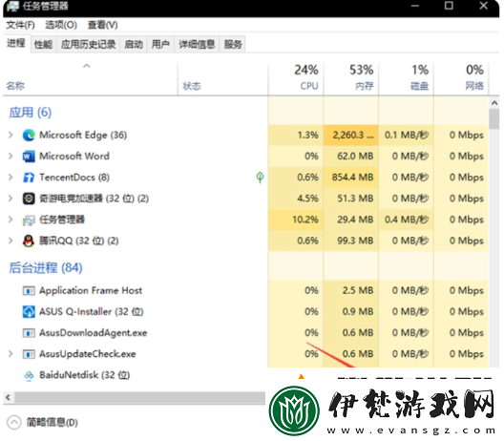Select the AsusDownloadAgent.exe process name
Screen dimensions: 504x441
pos(94,333)
